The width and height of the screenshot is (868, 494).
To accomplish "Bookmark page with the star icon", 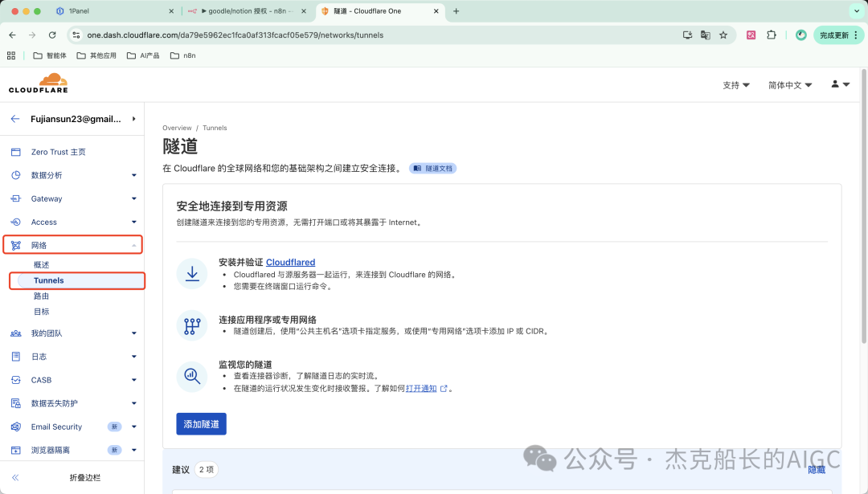I will coord(723,35).
